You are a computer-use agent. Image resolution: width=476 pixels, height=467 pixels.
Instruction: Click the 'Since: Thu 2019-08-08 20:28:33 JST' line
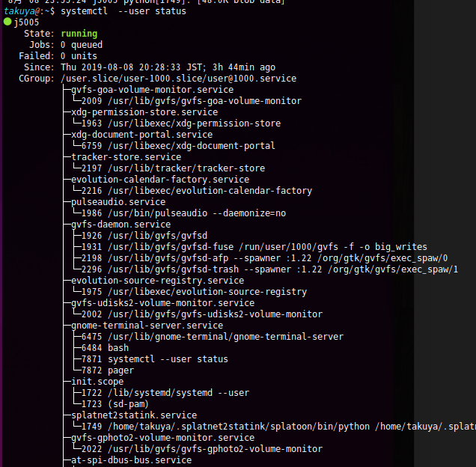pos(150,67)
